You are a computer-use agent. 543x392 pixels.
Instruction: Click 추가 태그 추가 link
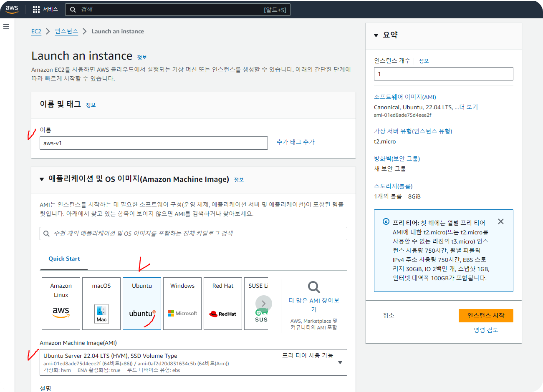tap(295, 142)
